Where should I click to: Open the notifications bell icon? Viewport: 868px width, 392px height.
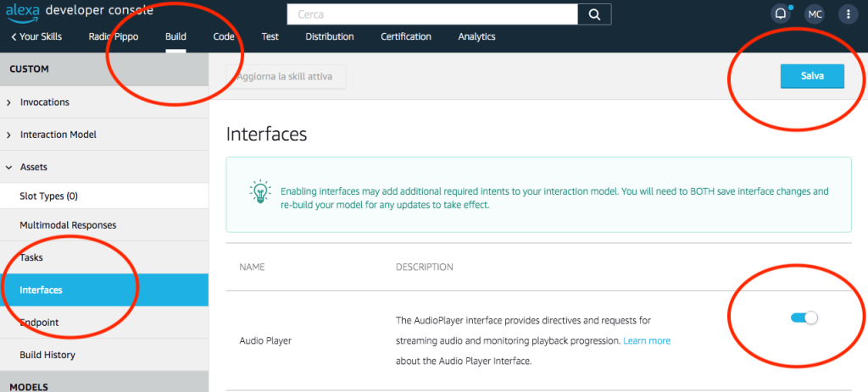pyautogui.click(x=780, y=14)
